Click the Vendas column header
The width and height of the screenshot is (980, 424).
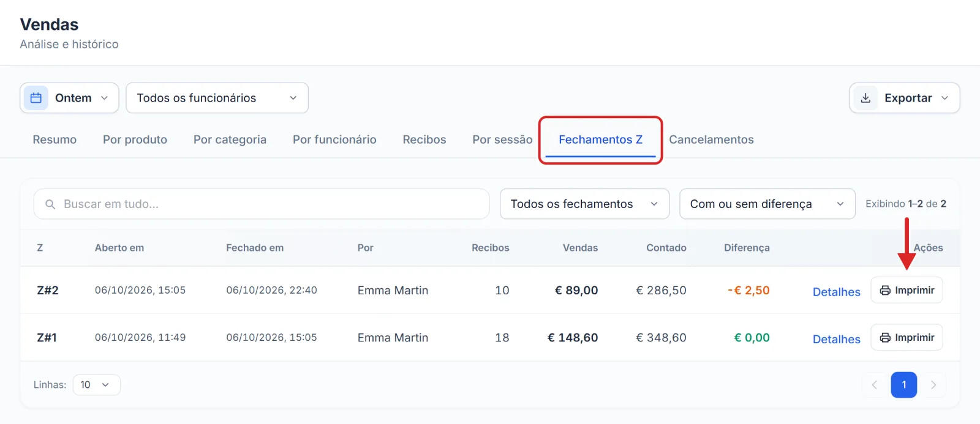point(580,248)
